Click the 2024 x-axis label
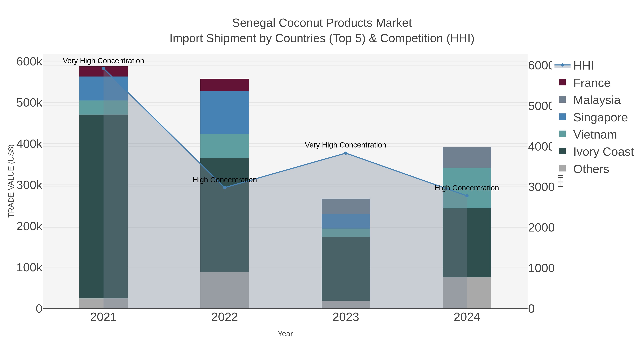This screenshot has width=644, height=362. (467, 317)
